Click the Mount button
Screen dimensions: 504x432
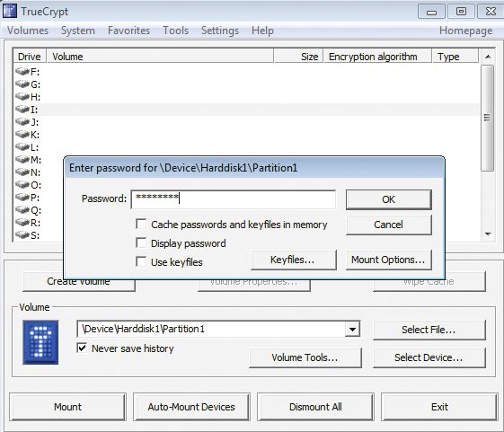[x=67, y=407]
